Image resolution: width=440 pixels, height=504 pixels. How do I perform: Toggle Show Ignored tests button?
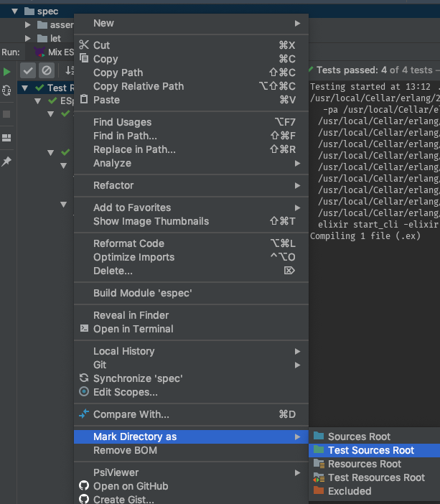point(47,70)
